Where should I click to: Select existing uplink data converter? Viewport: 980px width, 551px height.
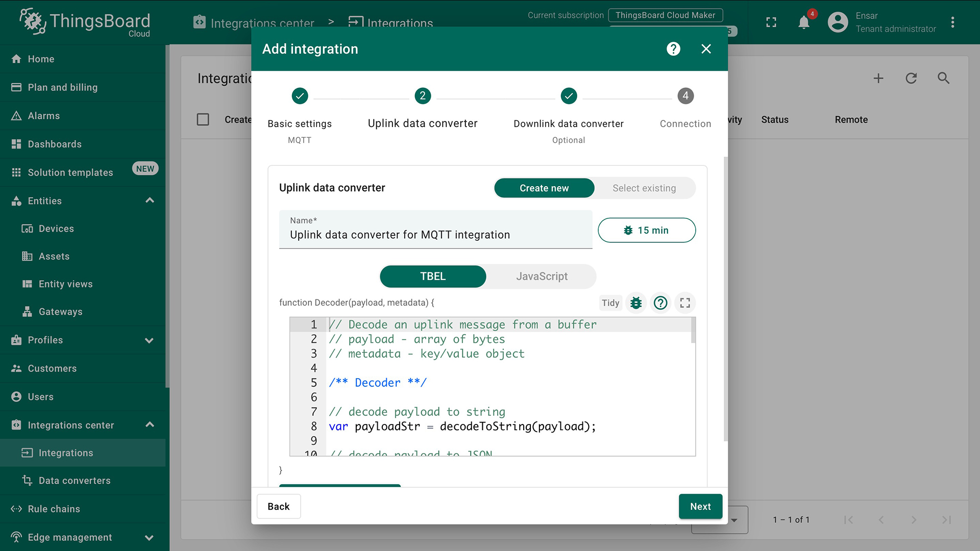644,188
